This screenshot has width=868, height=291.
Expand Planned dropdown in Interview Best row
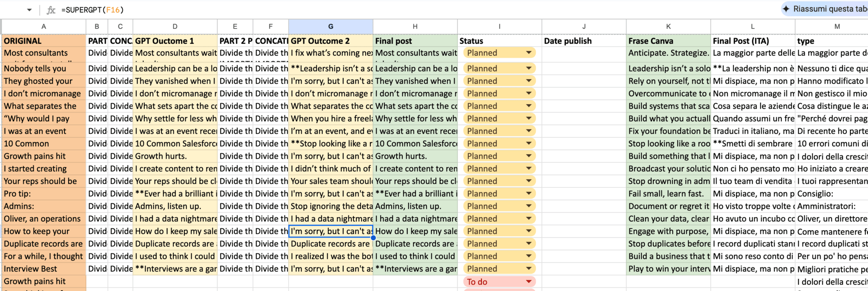tap(528, 269)
